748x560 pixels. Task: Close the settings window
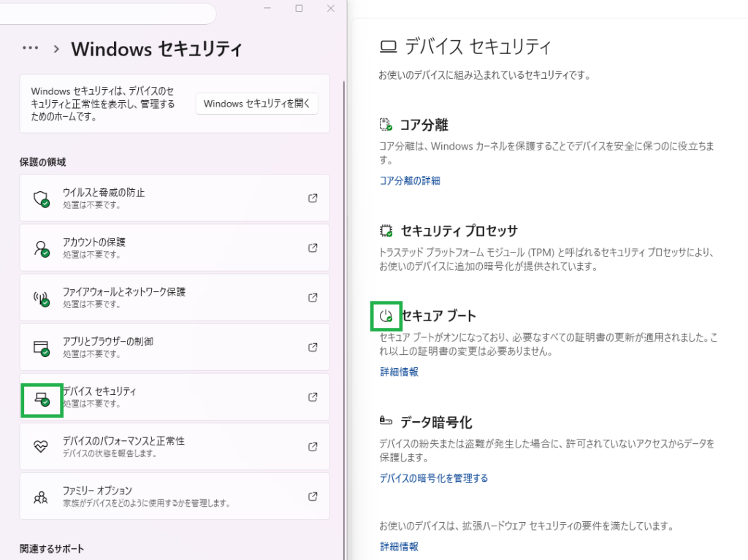(x=331, y=9)
